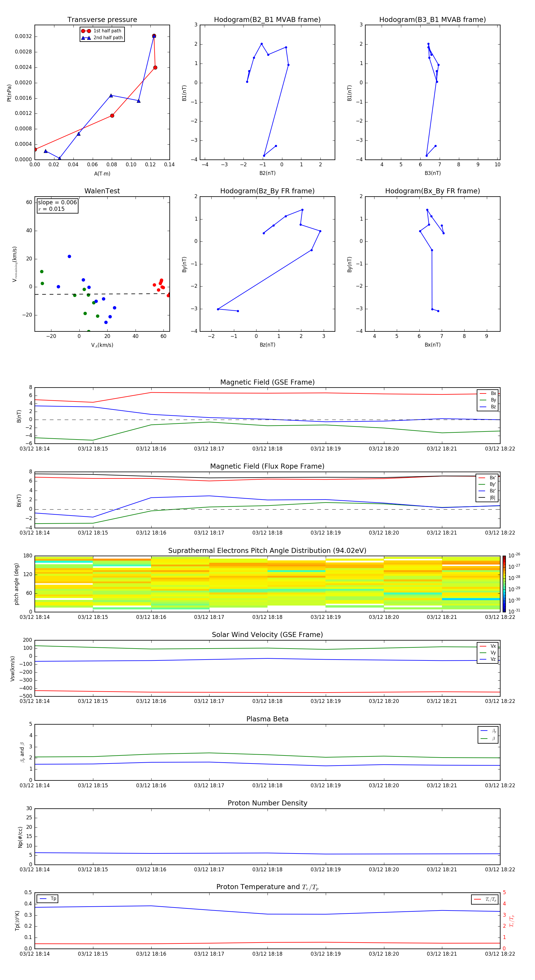Click the "Hodogram(Bz_By FR frame)" title
The width and height of the screenshot is (535, 980).
pyautogui.click(x=267, y=191)
